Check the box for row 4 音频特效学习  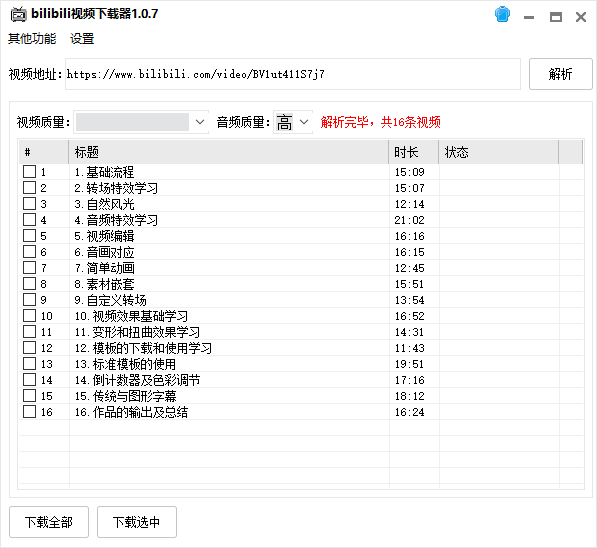(29, 220)
